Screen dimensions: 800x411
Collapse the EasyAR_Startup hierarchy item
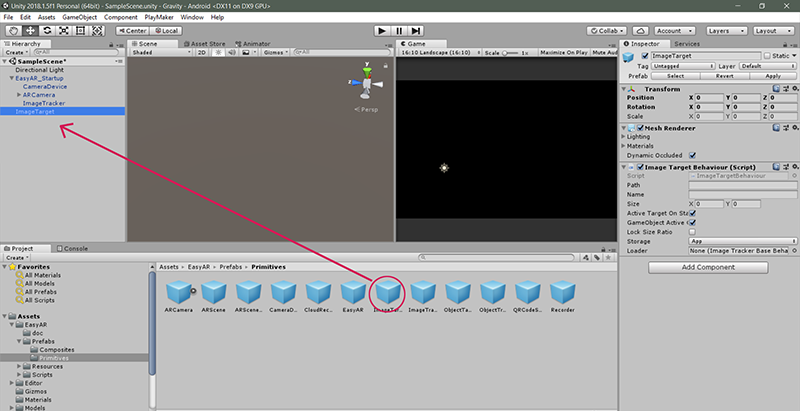click(12, 78)
